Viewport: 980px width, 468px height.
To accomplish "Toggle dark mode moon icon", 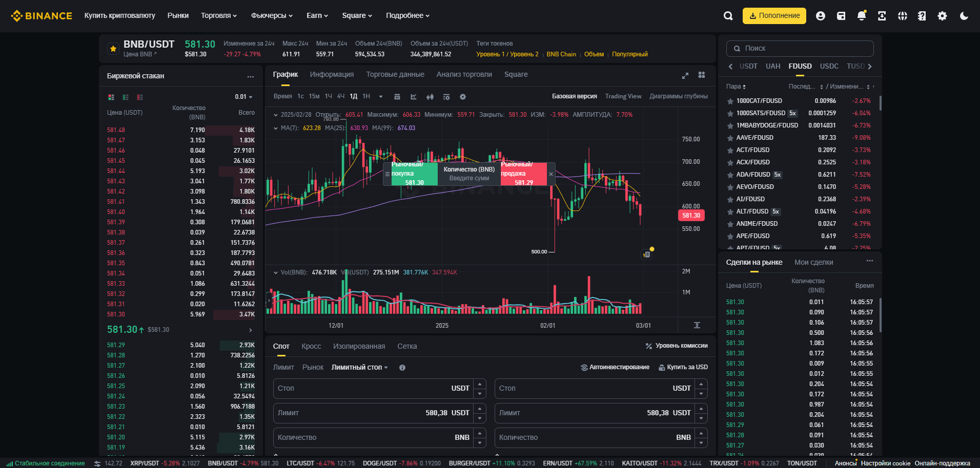I will pos(964,16).
